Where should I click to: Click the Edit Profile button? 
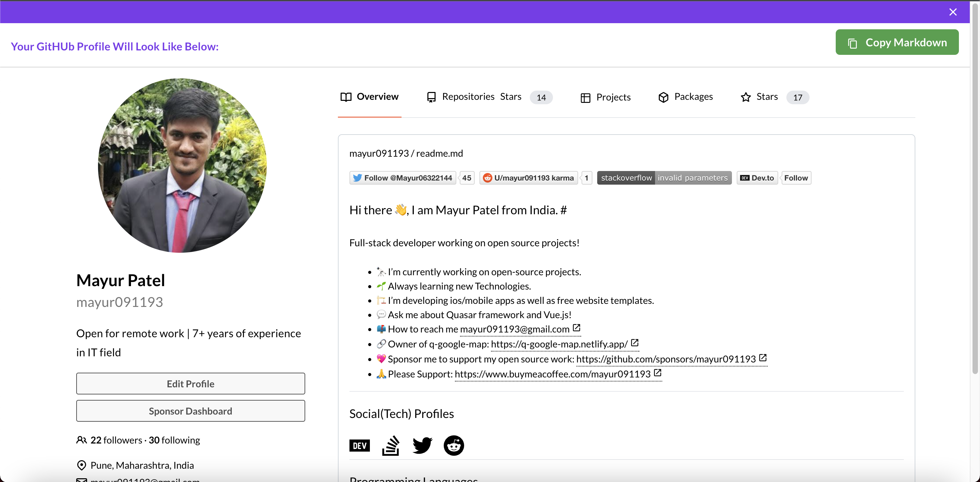coord(190,384)
